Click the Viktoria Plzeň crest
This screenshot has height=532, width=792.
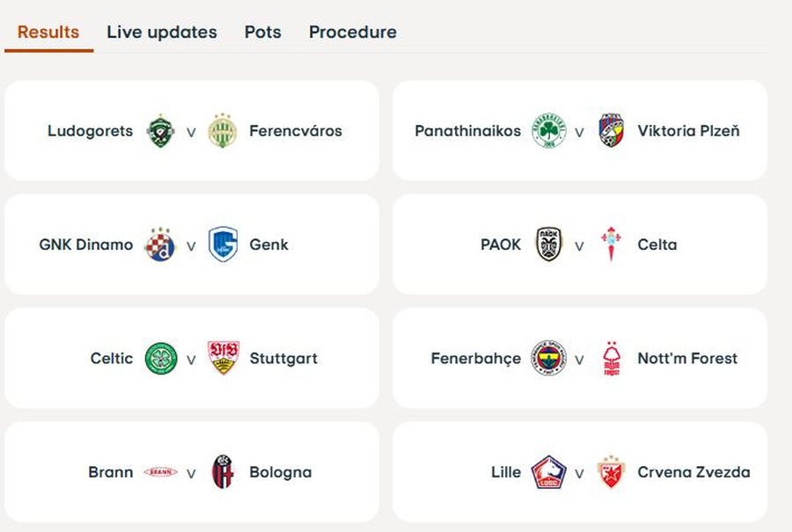pos(610,130)
